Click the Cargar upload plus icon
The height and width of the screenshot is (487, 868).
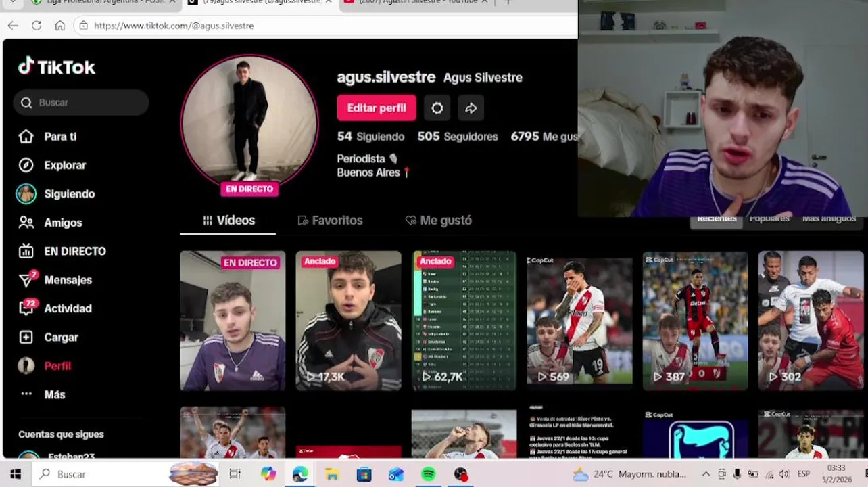[26, 337]
